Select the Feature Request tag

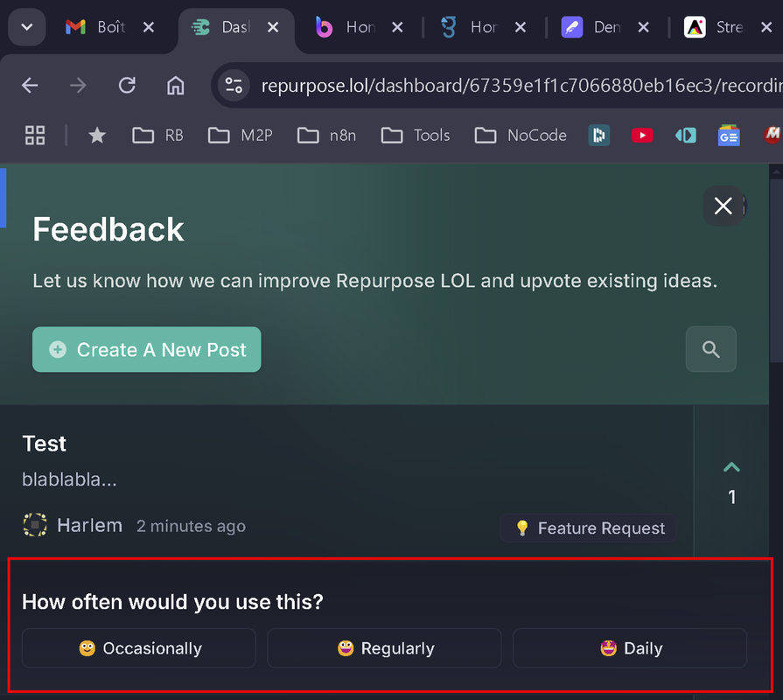click(588, 528)
